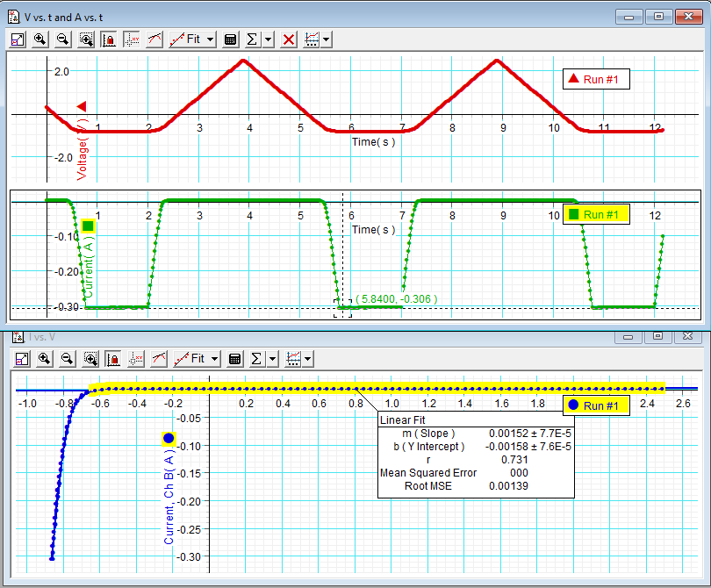Screen dimensions: 711x588
Task: Toggle the Smart Tool in the lower window
Action: tap(135, 358)
